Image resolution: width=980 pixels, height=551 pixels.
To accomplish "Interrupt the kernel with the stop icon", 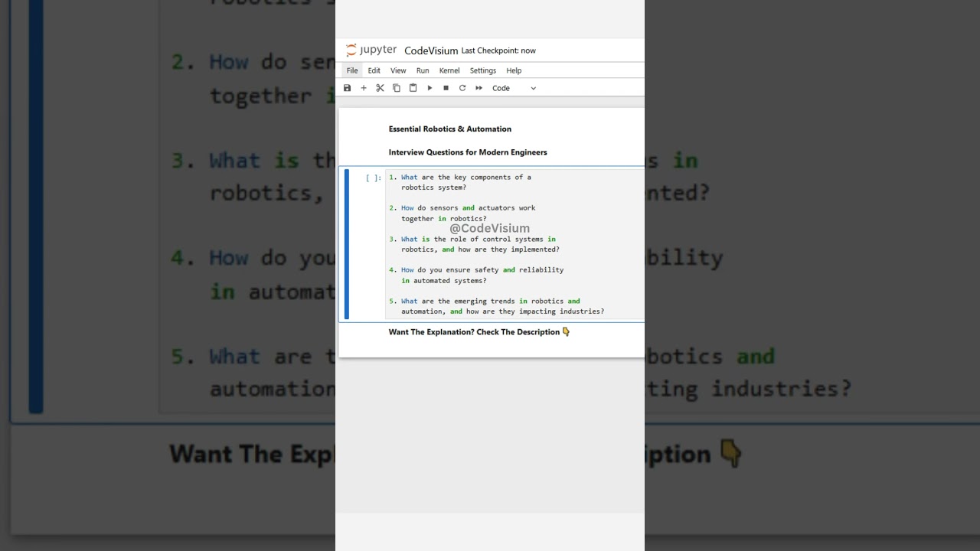I will (446, 88).
